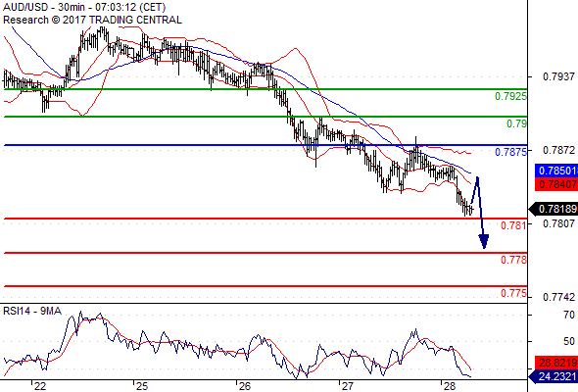
Task: Click the blue 0.7875 pivot level label
Action: [510, 152]
